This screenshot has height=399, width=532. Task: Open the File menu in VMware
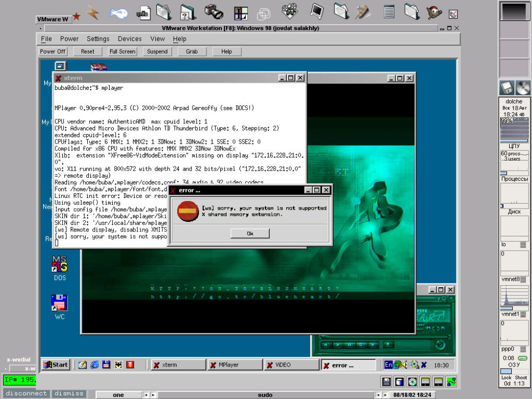46,39
